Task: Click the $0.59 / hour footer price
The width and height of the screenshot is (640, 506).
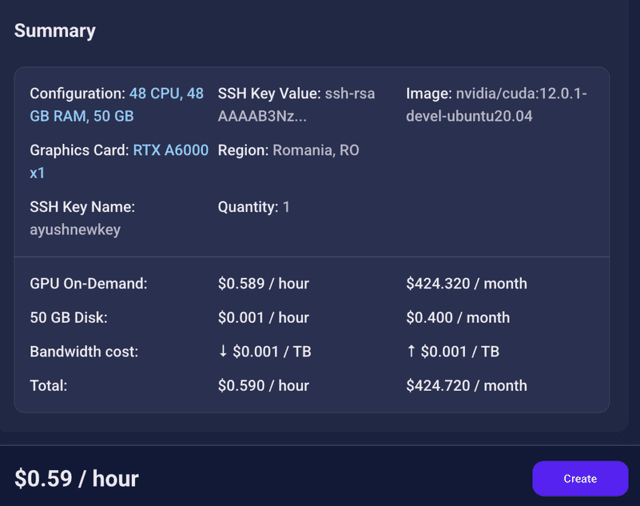Action: tap(76, 478)
